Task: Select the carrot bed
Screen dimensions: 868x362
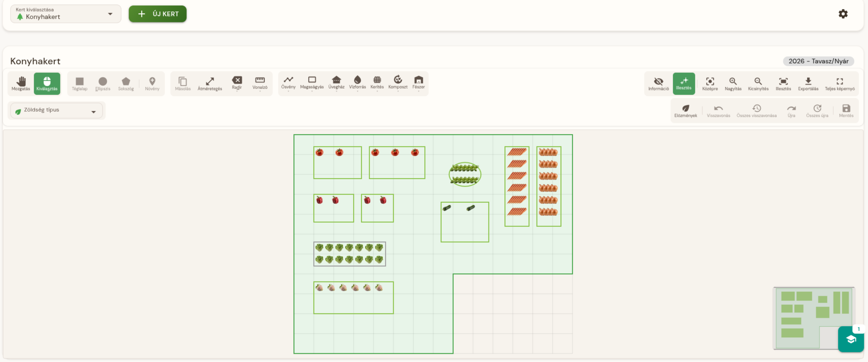Action: 517,186
